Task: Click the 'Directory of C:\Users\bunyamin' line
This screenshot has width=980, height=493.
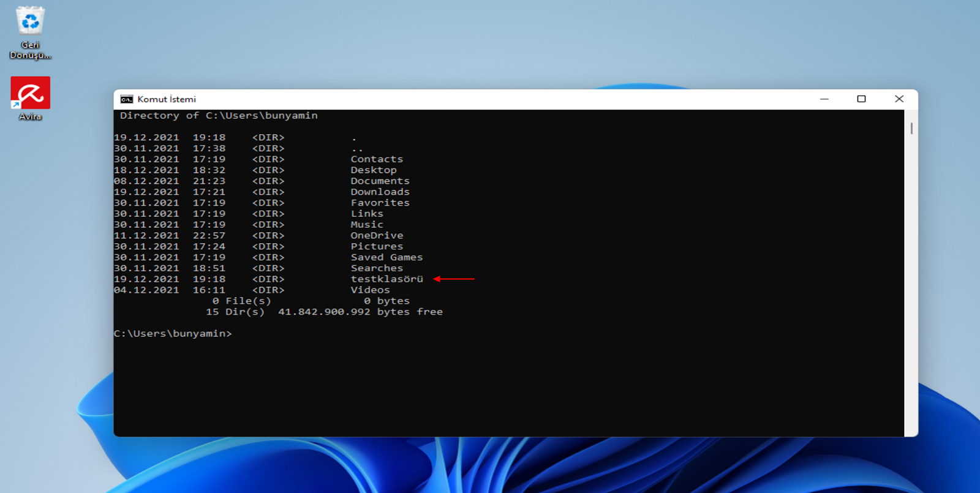Action: 219,115
